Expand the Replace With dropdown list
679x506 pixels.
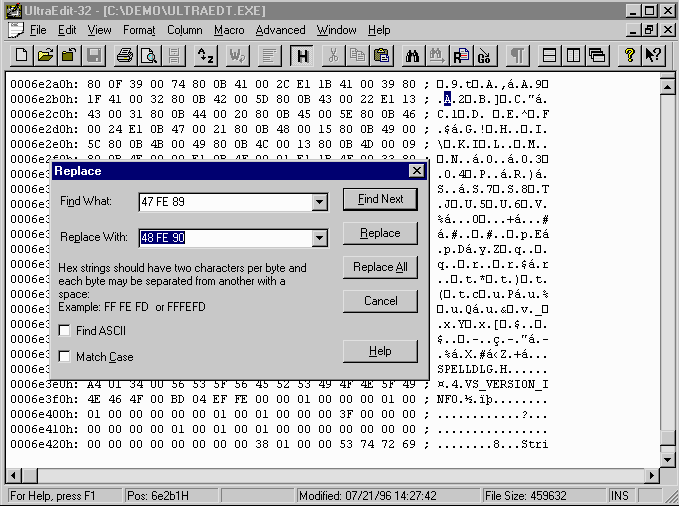[319, 238]
